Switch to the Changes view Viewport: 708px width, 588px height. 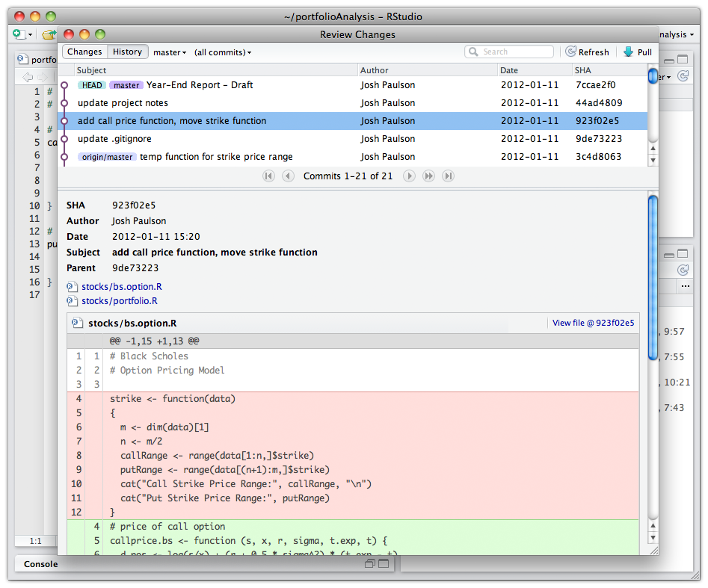(84, 52)
